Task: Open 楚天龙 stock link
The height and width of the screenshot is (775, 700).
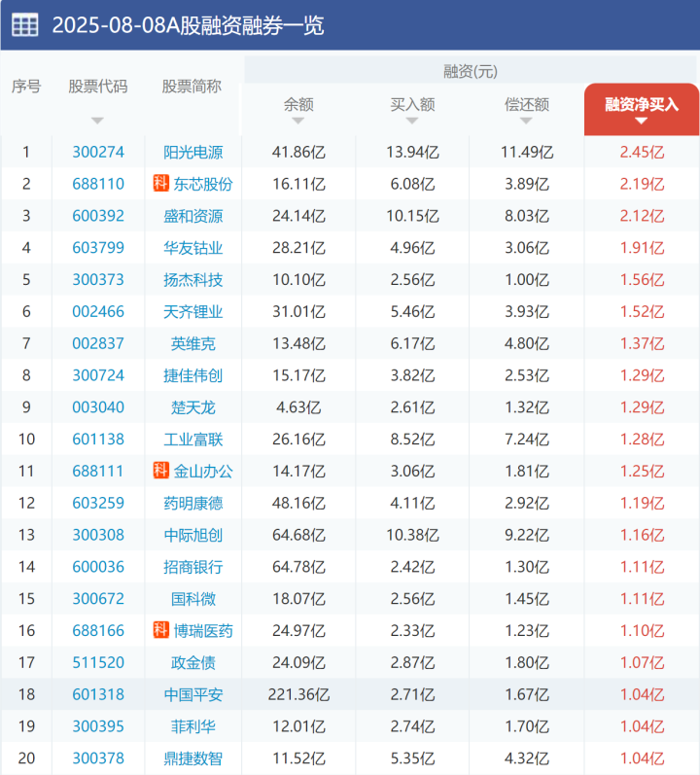Action: pos(193,407)
